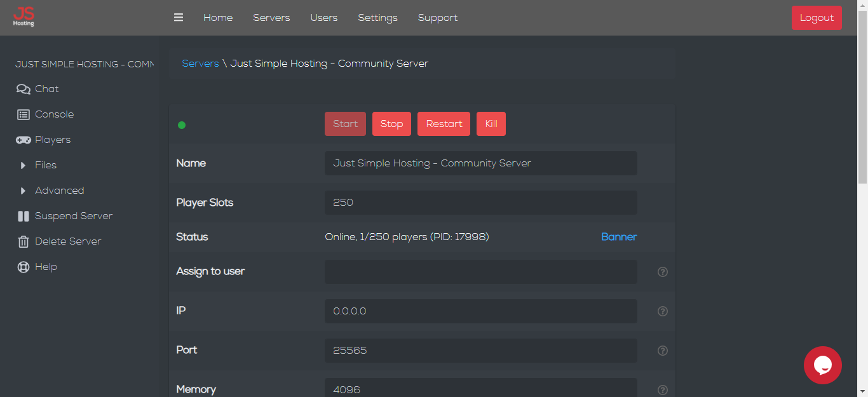
Task: Click the green server status indicator
Action: 182,124
